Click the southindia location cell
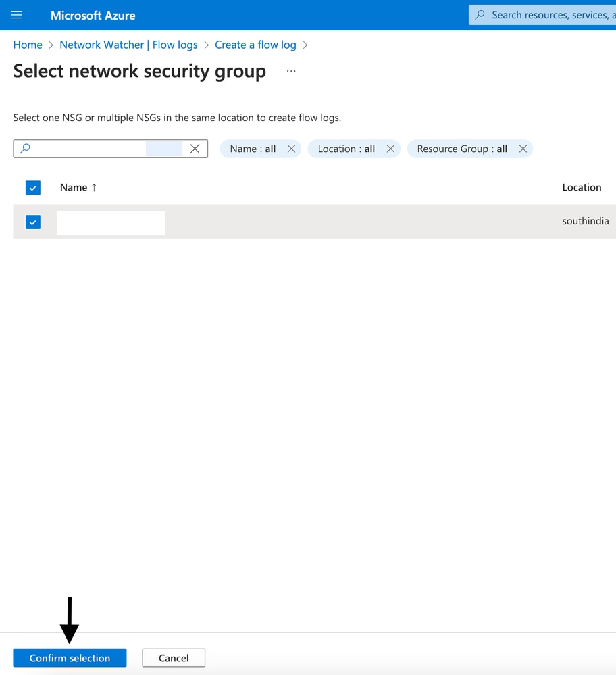This screenshot has height=675, width=616. click(586, 221)
